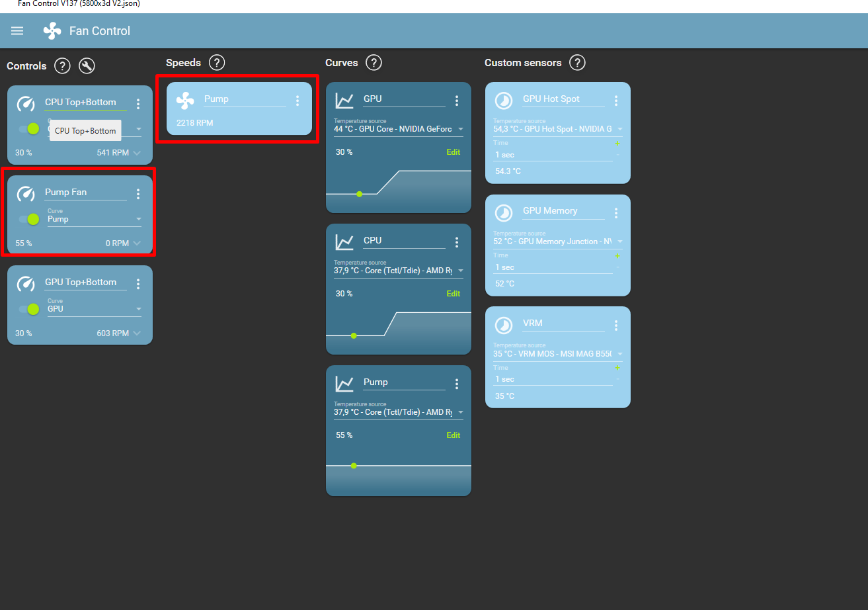Click the gauge icon on Pump Fan card
Screen dimensions: 868x610
click(26, 194)
